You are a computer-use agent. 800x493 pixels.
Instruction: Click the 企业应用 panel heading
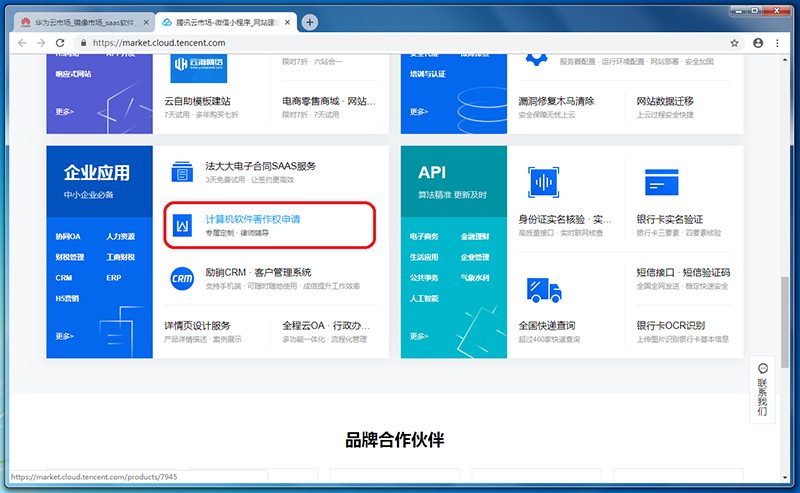[x=97, y=172]
